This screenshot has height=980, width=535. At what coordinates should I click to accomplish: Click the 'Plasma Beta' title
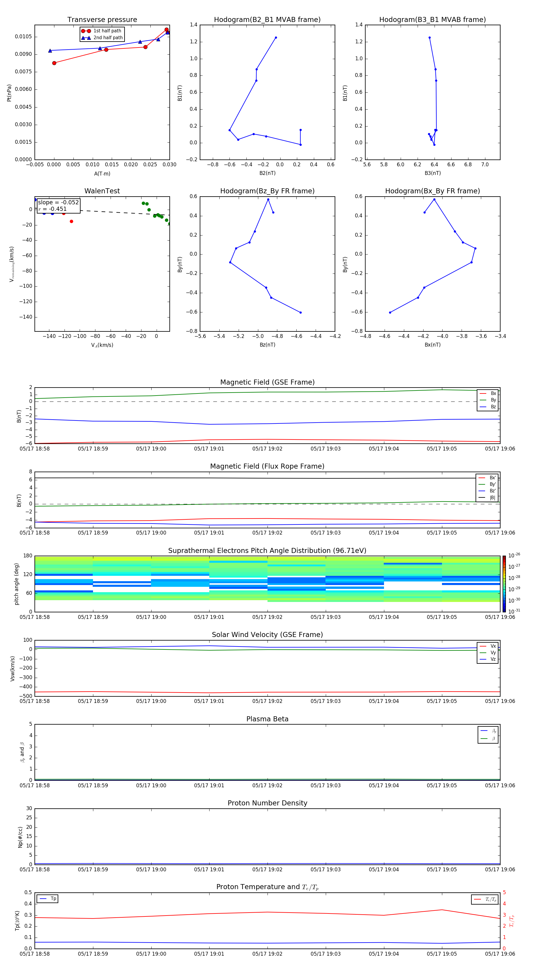coord(267,719)
